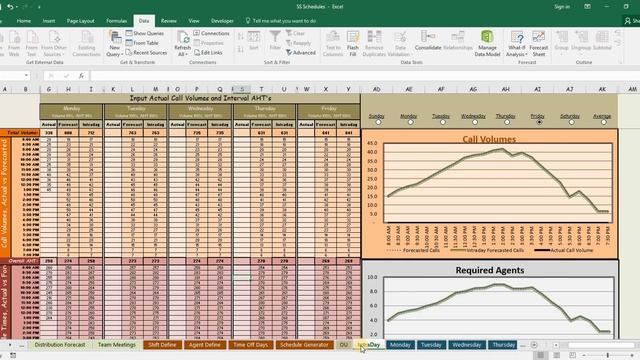
Task: Expand the New Query dropdown
Action: point(114,51)
